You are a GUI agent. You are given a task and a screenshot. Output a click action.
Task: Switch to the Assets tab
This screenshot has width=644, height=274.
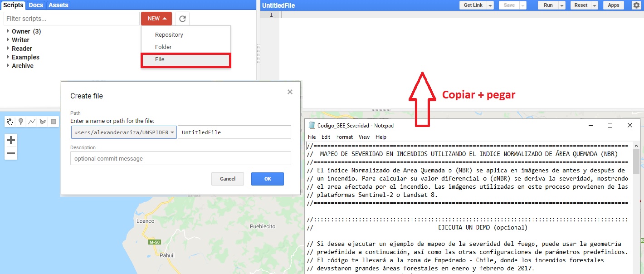(x=58, y=5)
